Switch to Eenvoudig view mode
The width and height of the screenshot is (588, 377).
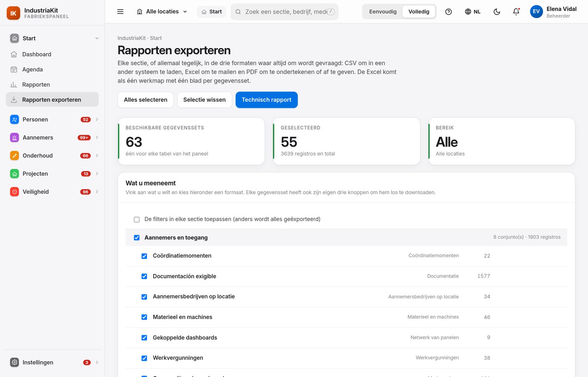[x=383, y=12]
